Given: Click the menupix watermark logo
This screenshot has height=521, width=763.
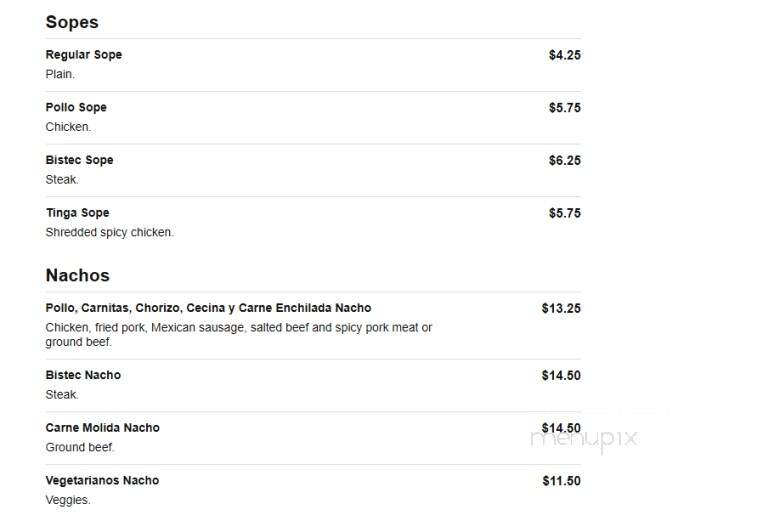Looking at the screenshot, I should pos(584,439).
